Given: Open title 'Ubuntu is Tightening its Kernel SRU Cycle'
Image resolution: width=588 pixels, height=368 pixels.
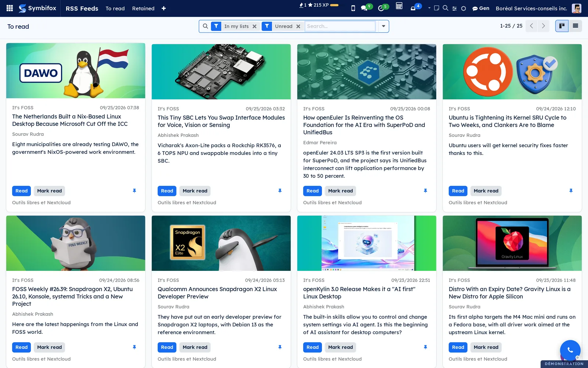Looking at the screenshot, I should click(508, 121).
